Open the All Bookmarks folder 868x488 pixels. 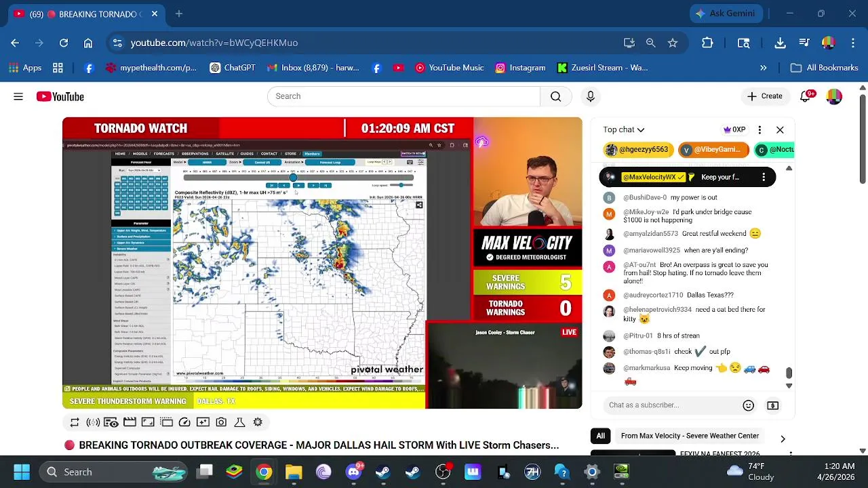point(825,68)
